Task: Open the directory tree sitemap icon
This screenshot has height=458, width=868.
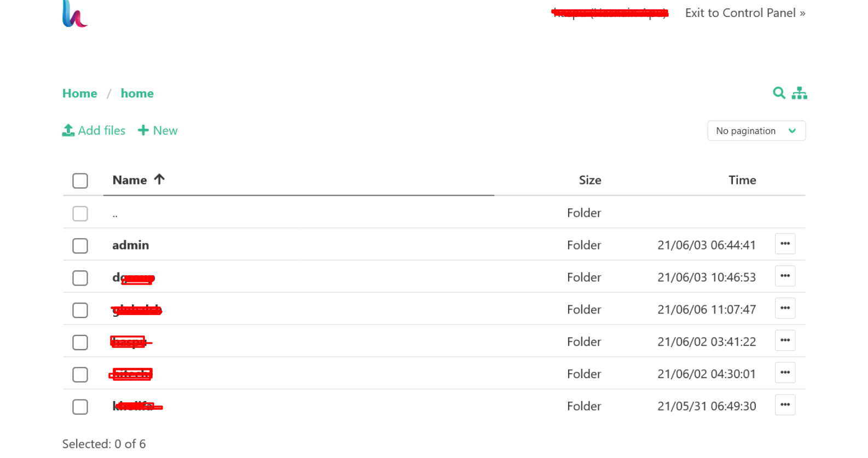Action: click(x=799, y=93)
